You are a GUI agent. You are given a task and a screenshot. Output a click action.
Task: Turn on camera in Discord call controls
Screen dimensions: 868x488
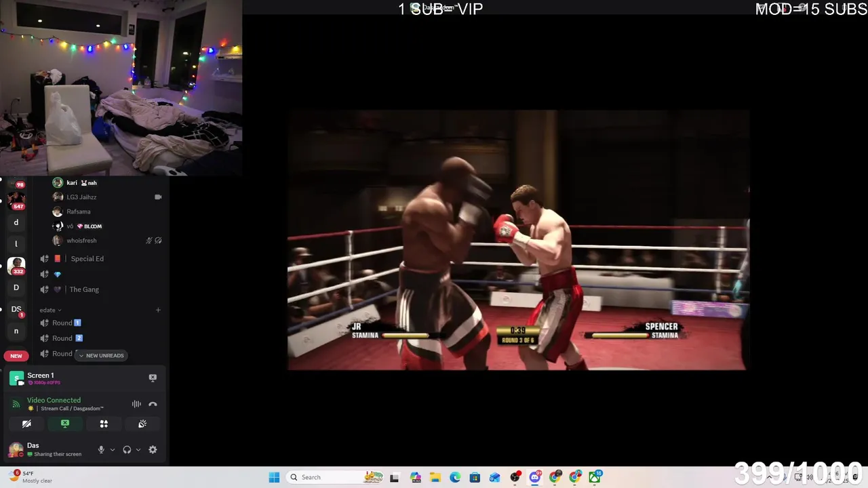[x=26, y=424]
